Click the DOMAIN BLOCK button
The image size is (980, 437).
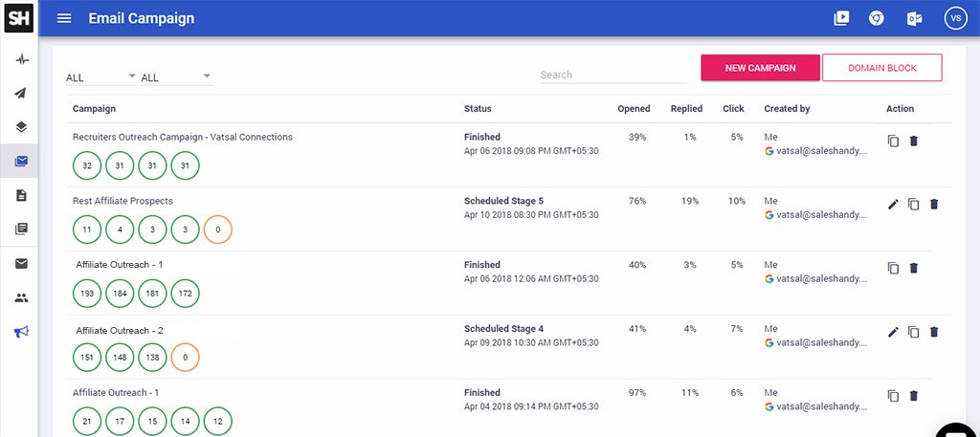pos(881,68)
